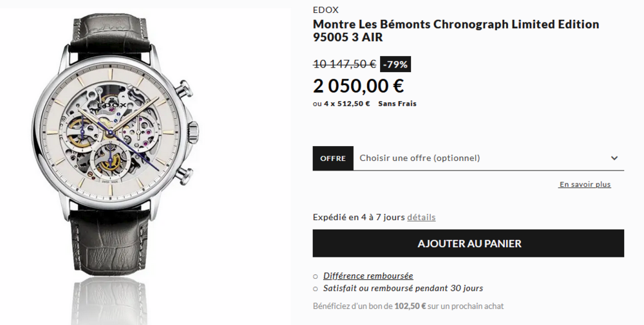
Task: Click the '4 x 512,50 €' installment option
Action: click(346, 104)
